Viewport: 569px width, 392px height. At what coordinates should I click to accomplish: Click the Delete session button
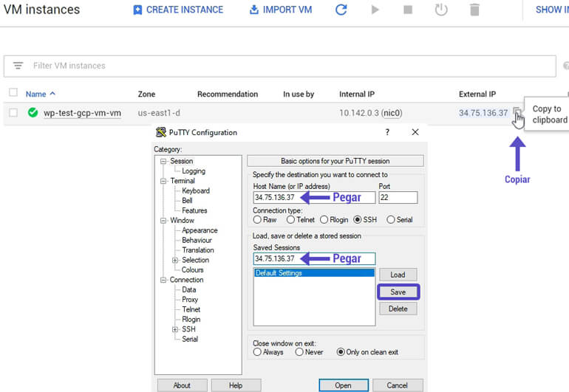pyautogui.click(x=398, y=309)
